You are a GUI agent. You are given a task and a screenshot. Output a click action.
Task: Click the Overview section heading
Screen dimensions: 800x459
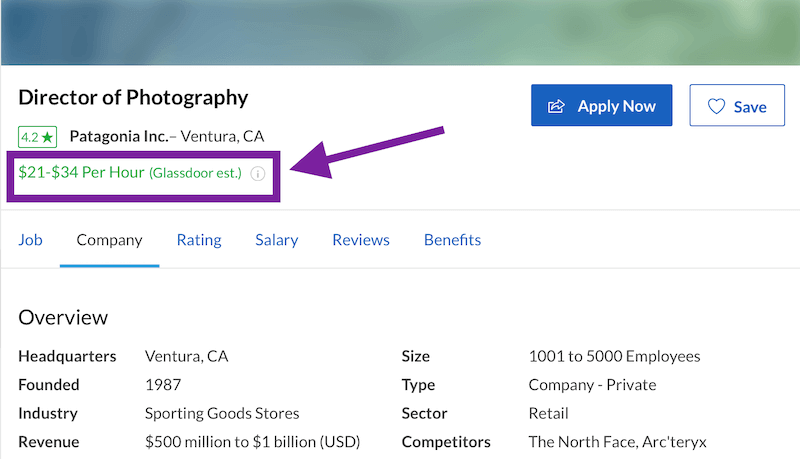click(x=63, y=317)
